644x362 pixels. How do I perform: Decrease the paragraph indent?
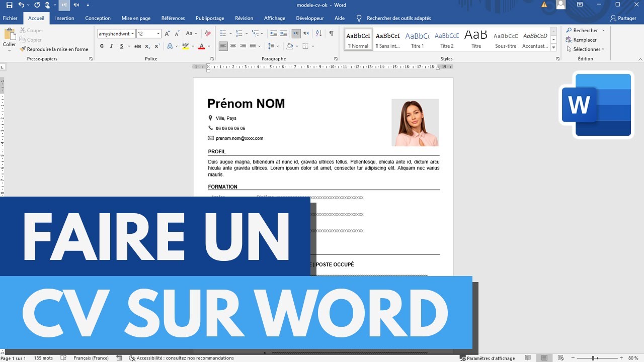click(273, 34)
